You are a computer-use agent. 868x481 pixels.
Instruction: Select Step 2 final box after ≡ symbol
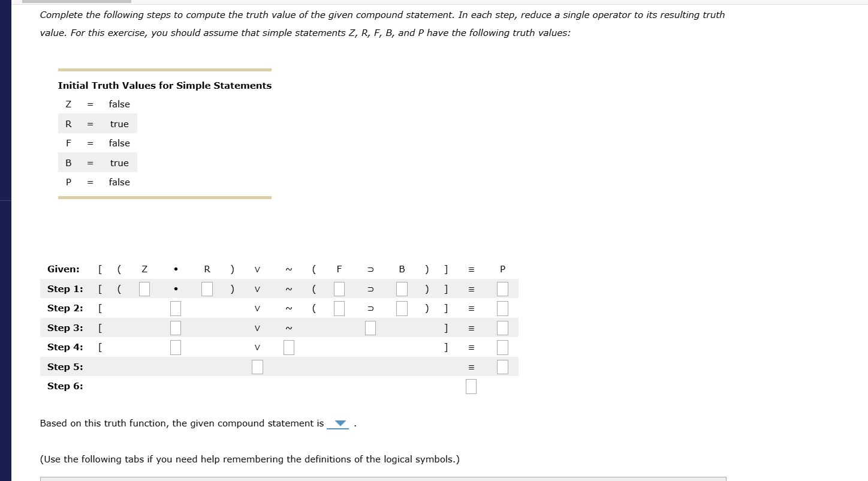(x=502, y=308)
